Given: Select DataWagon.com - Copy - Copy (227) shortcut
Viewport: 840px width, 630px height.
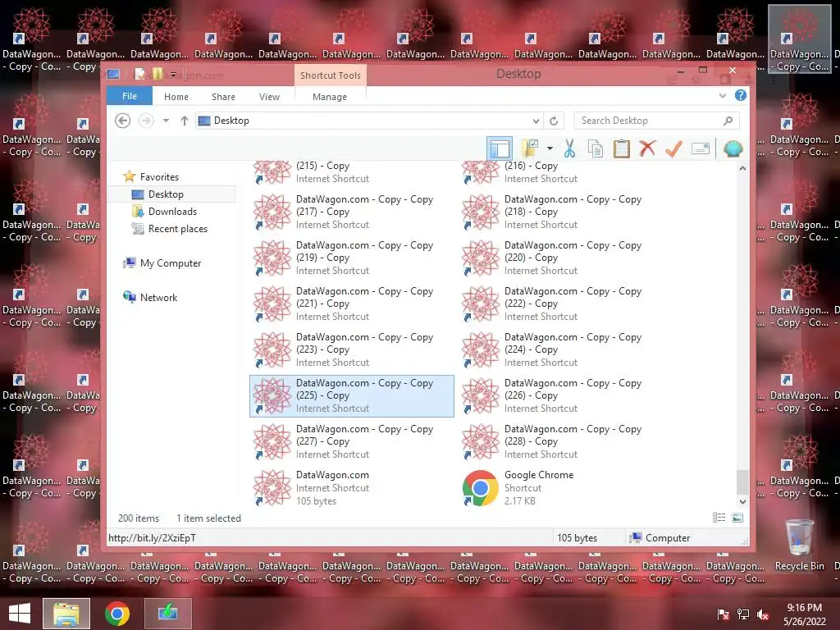Looking at the screenshot, I should click(x=351, y=442).
